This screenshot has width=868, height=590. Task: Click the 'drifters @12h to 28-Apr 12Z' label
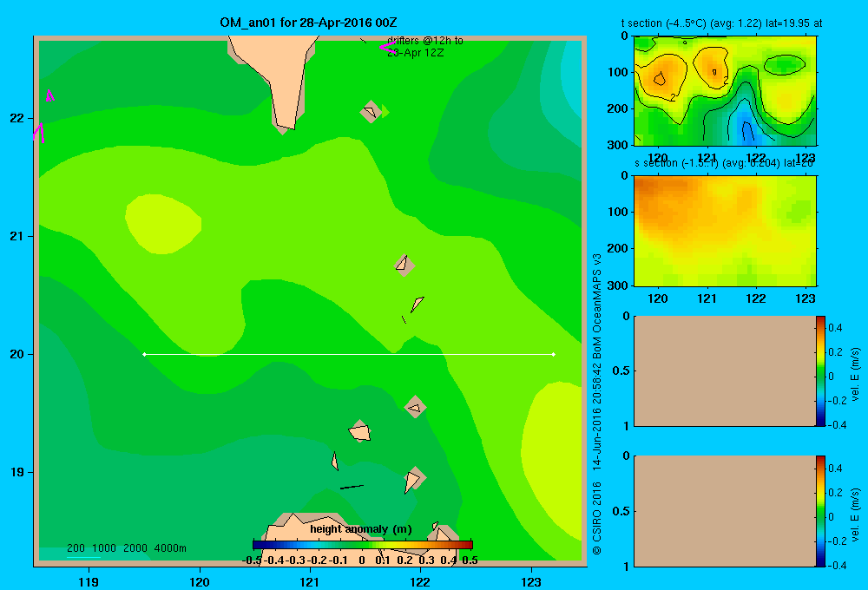[x=425, y=47]
